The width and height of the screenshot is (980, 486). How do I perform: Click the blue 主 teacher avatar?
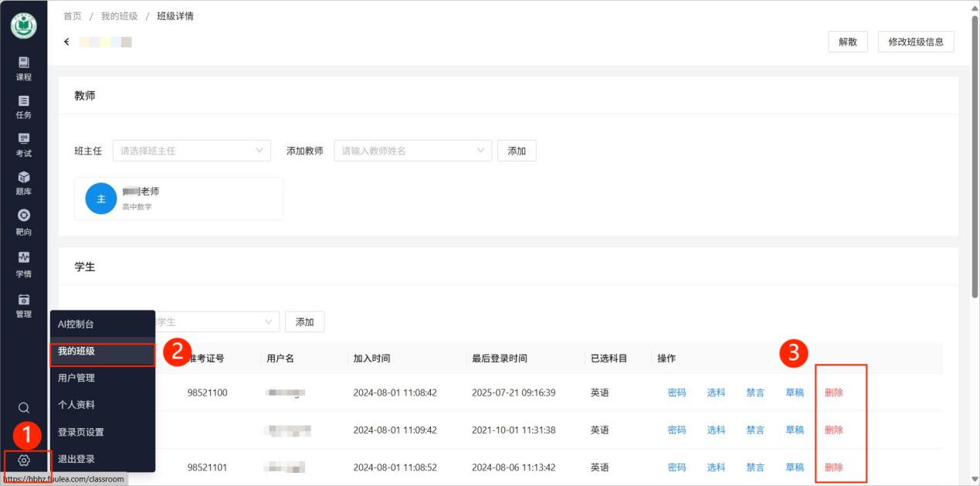point(100,199)
